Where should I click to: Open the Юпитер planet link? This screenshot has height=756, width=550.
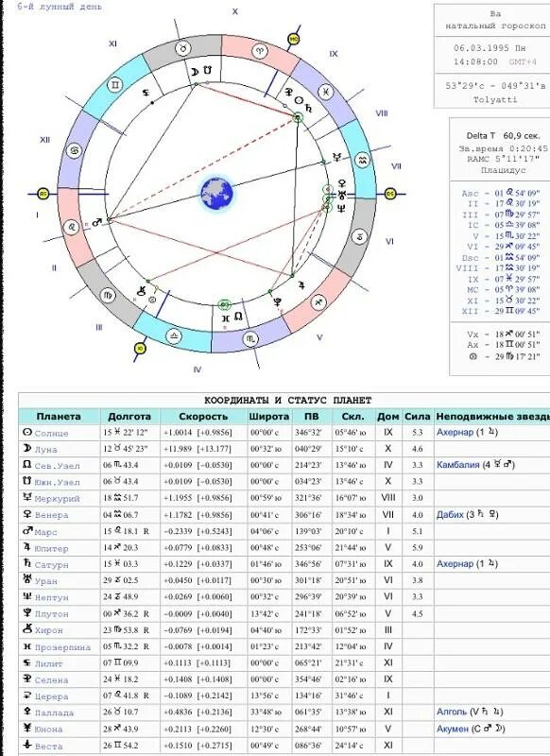(51, 548)
